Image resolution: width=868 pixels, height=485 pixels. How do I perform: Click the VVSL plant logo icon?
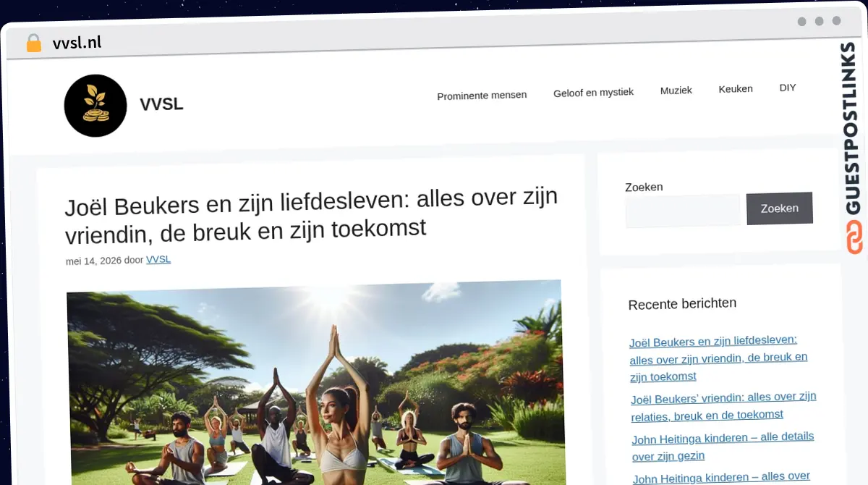tap(95, 106)
